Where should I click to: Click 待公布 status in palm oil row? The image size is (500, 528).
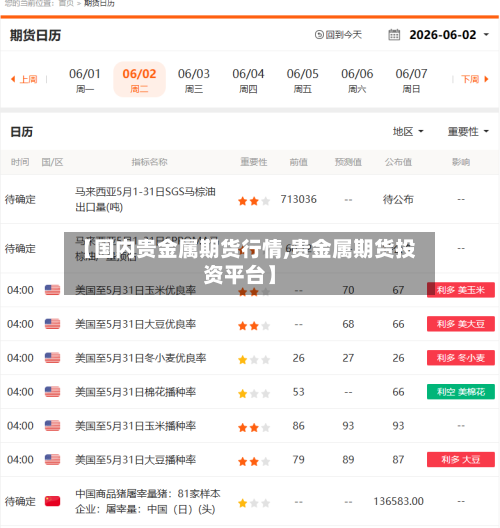click(x=398, y=199)
